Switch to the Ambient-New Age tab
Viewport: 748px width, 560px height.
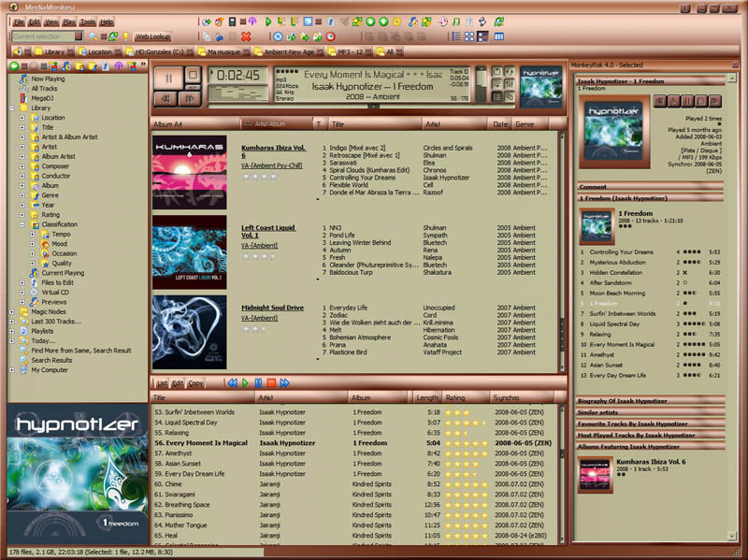pyautogui.click(x=289, y=51)
